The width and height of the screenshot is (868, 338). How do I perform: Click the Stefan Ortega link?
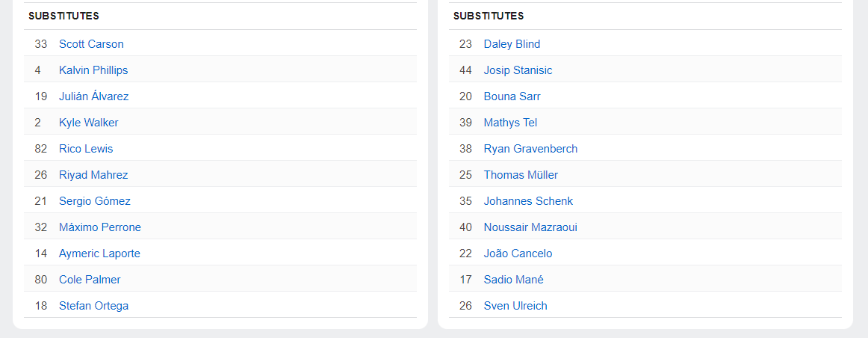coord(93,306)
